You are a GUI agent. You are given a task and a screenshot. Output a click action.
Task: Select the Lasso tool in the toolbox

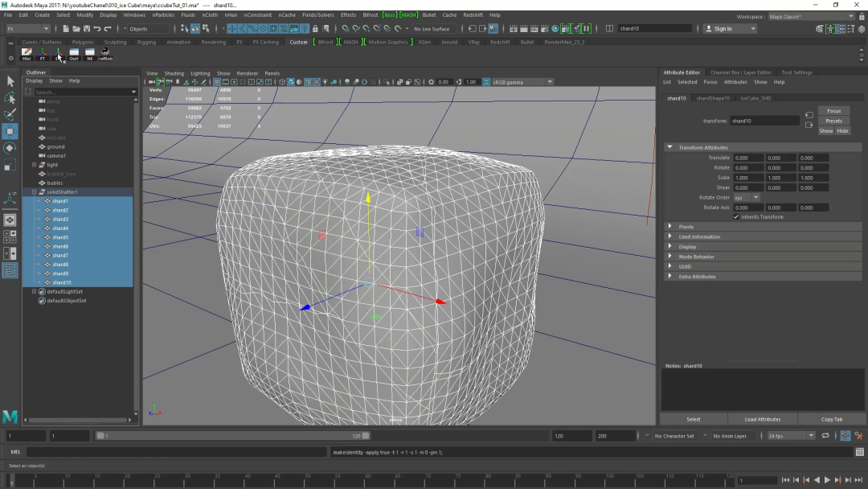tap(10, 98)
